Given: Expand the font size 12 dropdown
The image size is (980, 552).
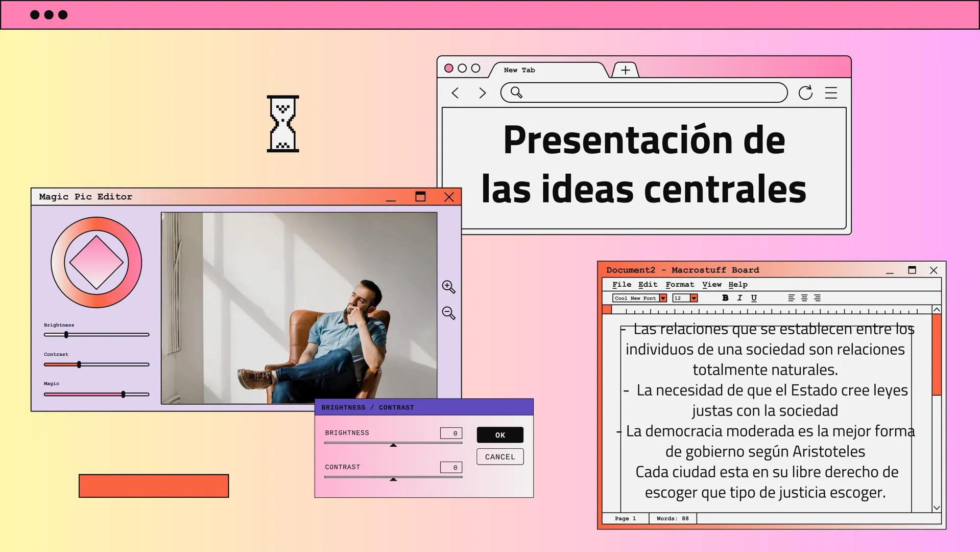Looking at the screenshot, I should pos(694,298).
